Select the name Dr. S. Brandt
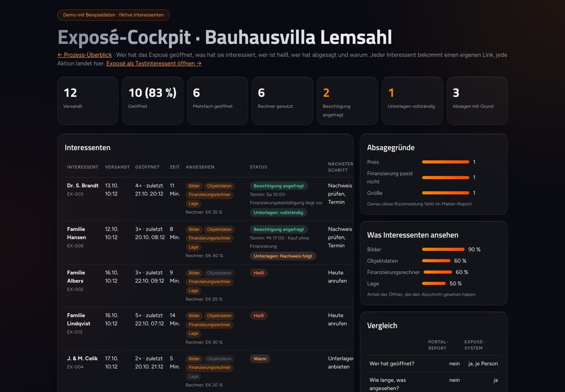The width and height of the screenshot is (565, 392). pos(83,186)
